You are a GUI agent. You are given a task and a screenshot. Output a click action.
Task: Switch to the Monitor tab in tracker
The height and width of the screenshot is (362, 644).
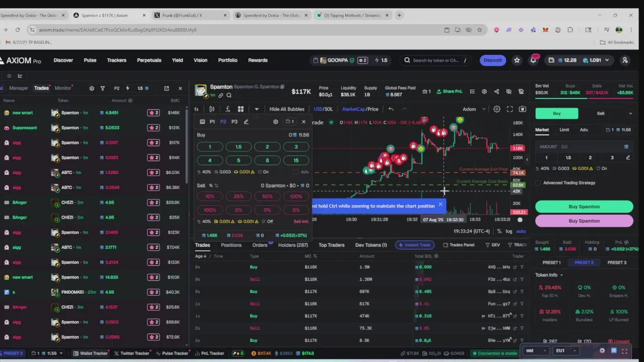click(63, 88)
